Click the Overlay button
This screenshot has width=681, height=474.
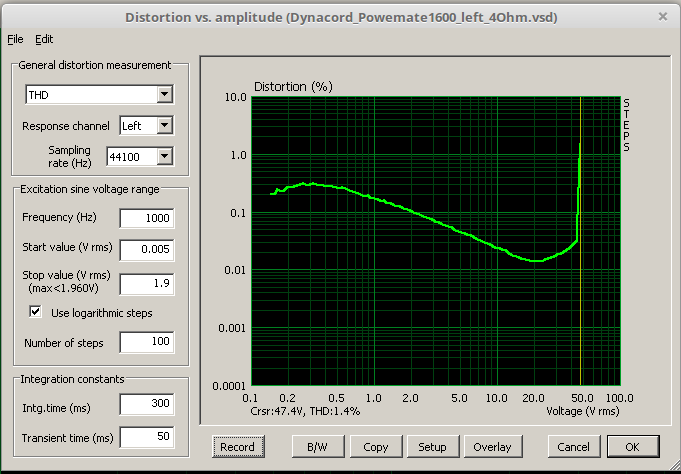click(494, 447)
